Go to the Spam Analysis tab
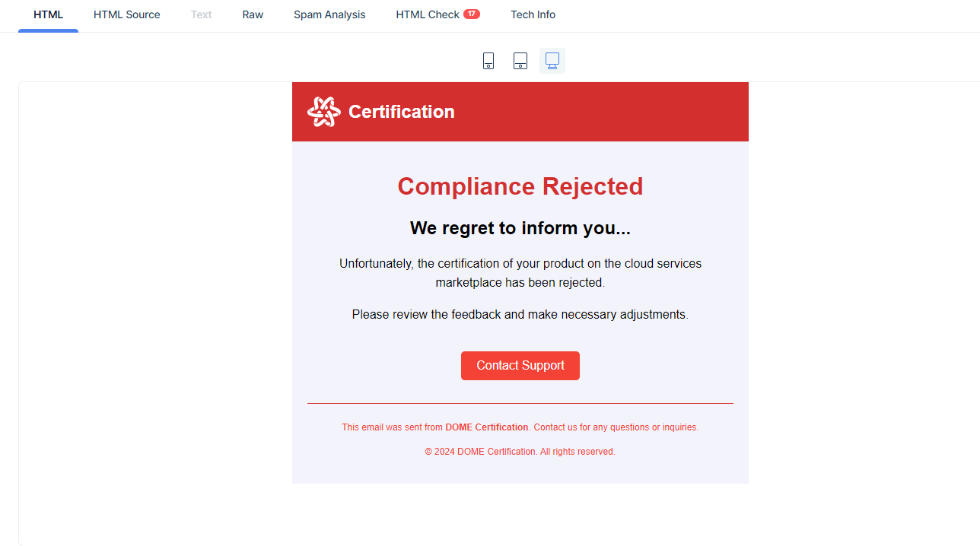Image resolution: width=980 pixels, height=546 pixels. 329,14
